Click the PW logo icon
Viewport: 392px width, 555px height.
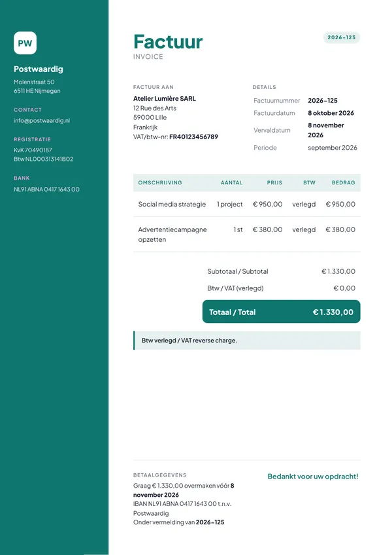(x=25, y=43)
